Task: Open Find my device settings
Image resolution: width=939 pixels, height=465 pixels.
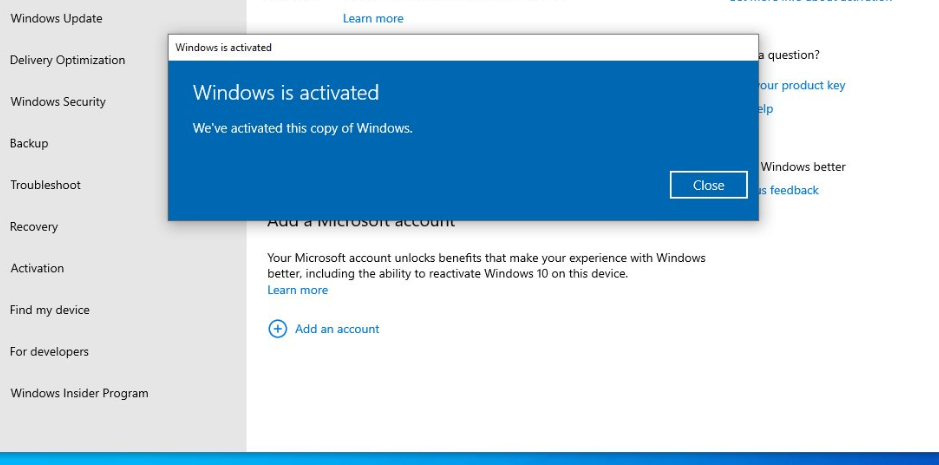Action: coord(49,310)
